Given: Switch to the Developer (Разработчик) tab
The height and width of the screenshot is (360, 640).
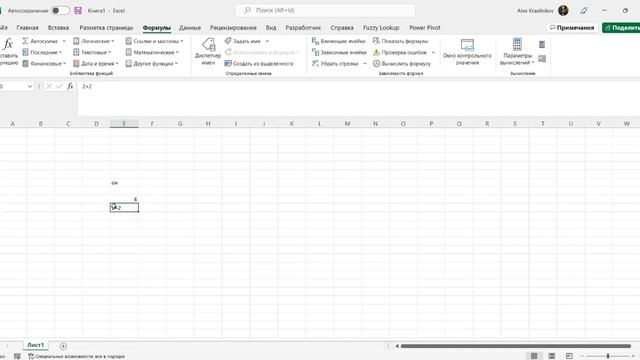Looking at the screenshot, I should pyautogui.click(x=303, y=28).
